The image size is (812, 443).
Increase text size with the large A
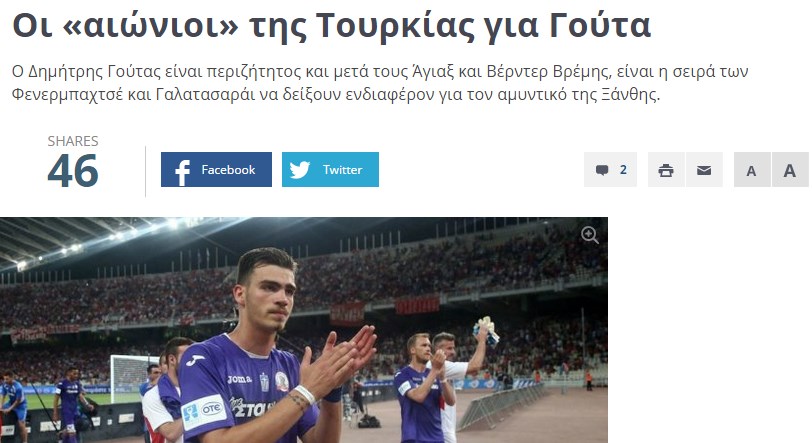[x=790, y=169]
